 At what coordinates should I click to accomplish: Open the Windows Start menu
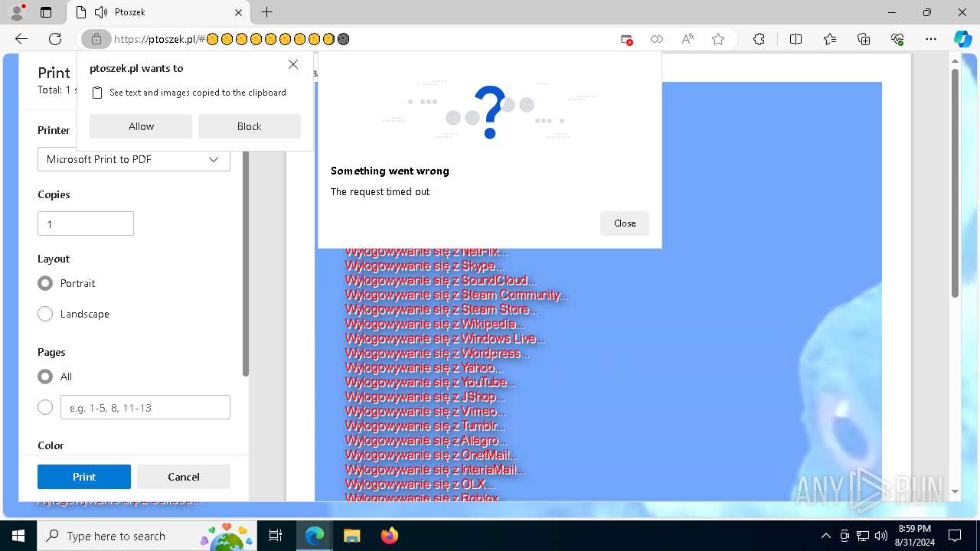tap(18, 536)
